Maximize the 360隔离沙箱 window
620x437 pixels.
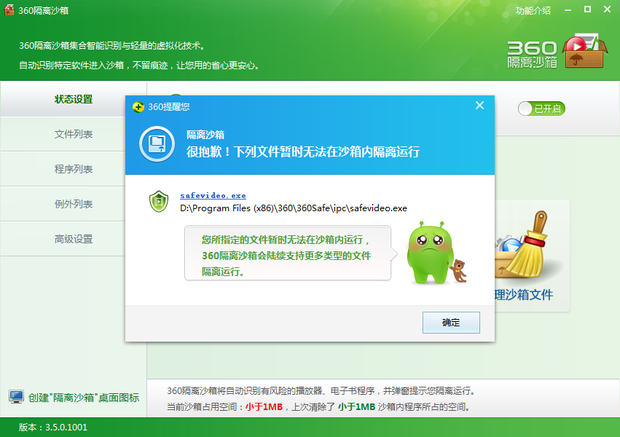tap(588, 9)
